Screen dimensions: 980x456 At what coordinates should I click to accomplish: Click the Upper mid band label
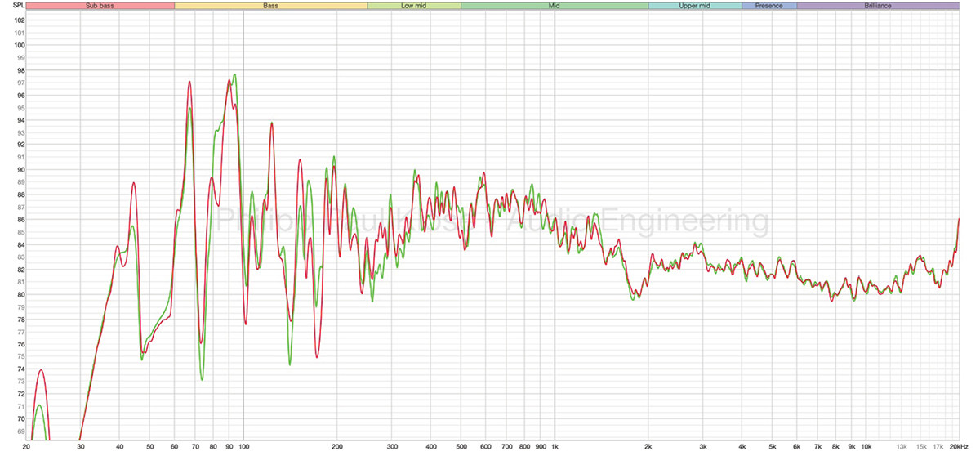click(x=695, y=6)
